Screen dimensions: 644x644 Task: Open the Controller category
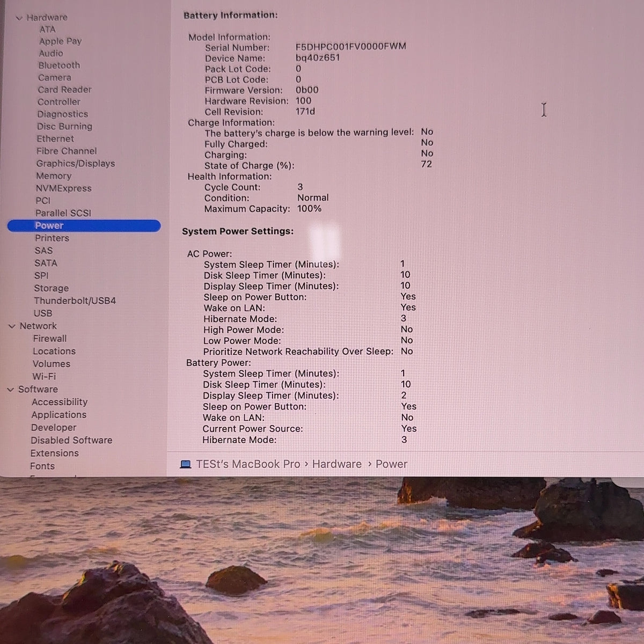click(58, 102)
